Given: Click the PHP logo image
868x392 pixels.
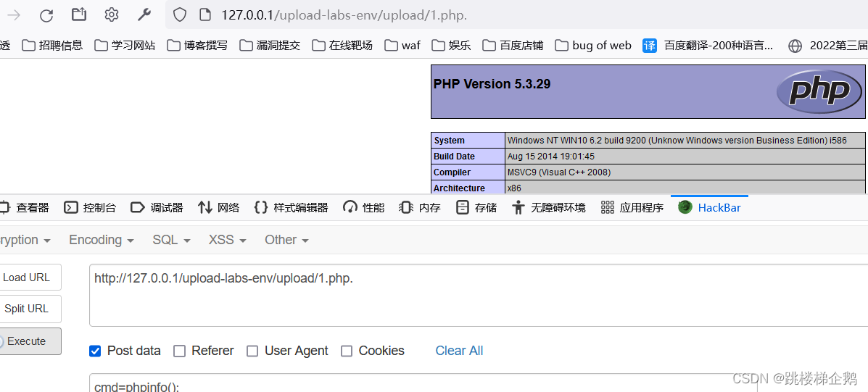Looking at the screenshot, I should pos(819,91).
